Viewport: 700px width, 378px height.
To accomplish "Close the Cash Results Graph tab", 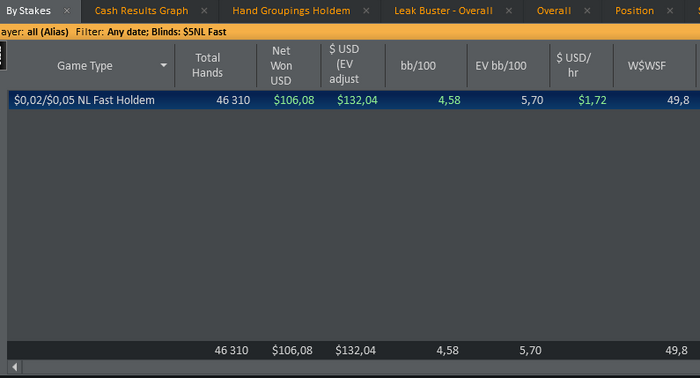I will pyautogui.click(x=204, y=11).
